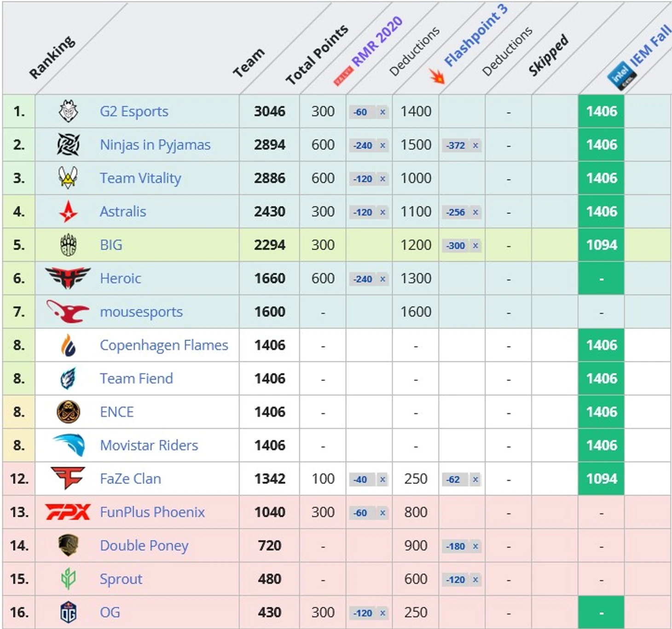672x629 pixels.
Task: Open the ENCE team name link
Action: 117,412
